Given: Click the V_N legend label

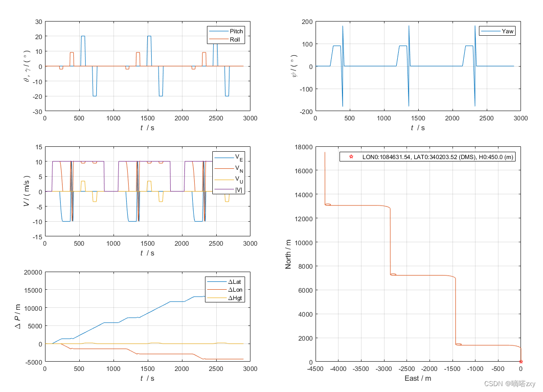Looking at the screenshot, I should (239, 169).
